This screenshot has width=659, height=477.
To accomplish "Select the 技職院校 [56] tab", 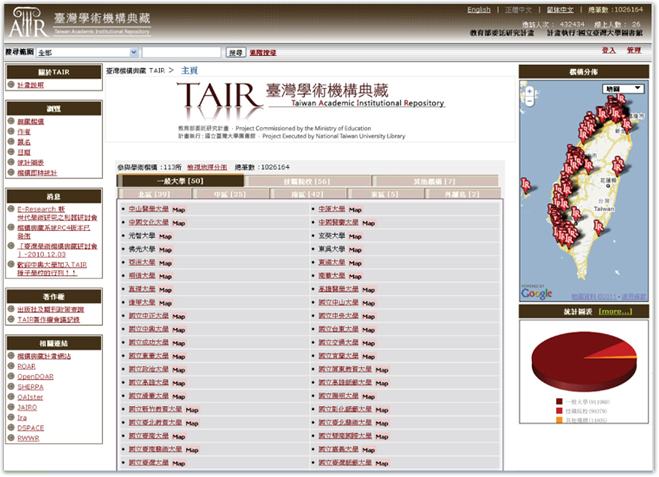I will click(x=307, y=182).
